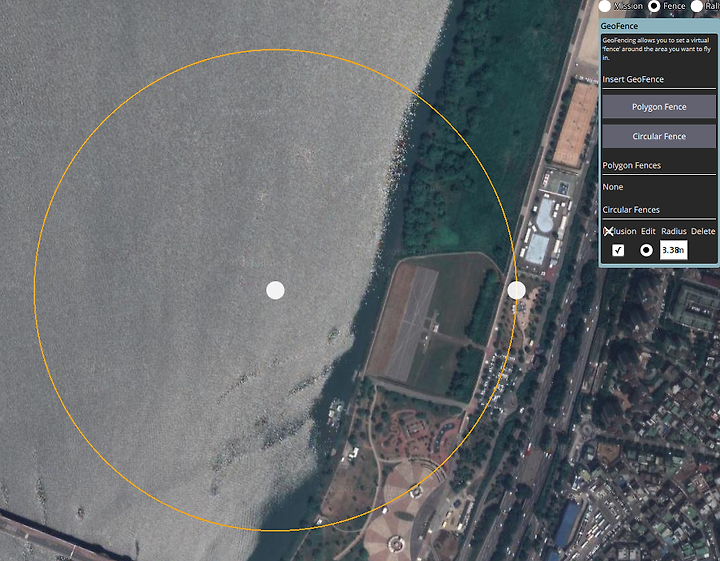Click the 'Polygon Fences' heading

coord(631,166)
